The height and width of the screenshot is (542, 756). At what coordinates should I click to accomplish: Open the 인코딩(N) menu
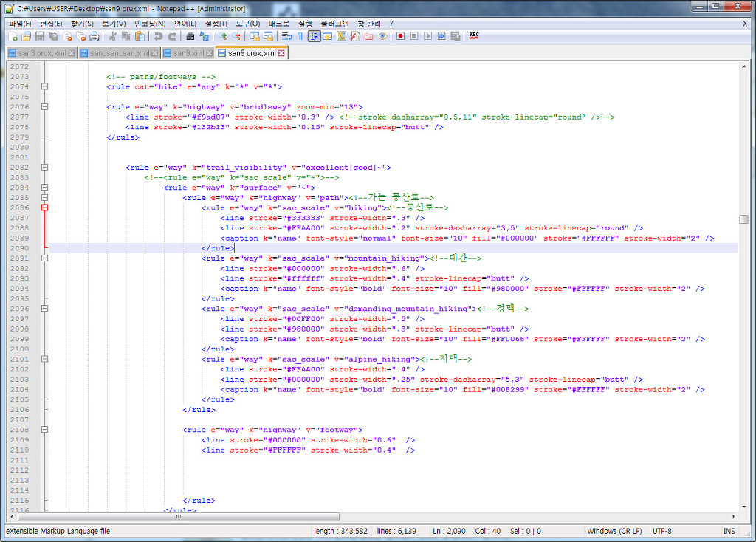click(150, 24)
